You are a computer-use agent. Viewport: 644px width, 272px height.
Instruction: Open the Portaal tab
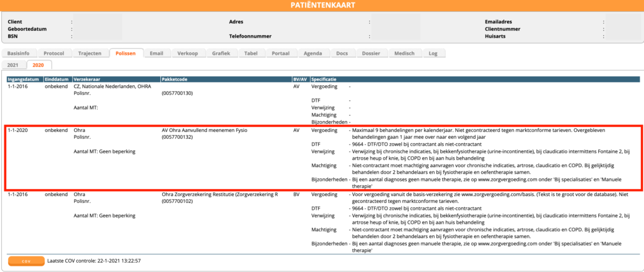[x=280, y=53]
